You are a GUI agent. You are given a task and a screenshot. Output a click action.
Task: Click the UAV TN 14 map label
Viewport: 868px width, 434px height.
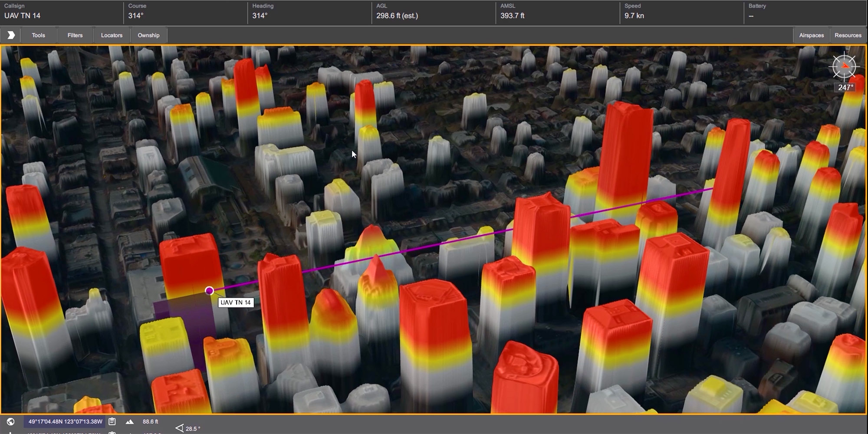pyautogui.click(x=236, y=302)
